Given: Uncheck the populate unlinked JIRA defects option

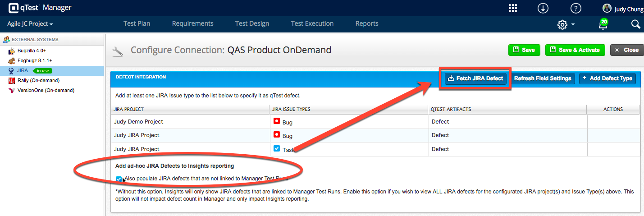Looking at the screenshot, I should 119,179.
